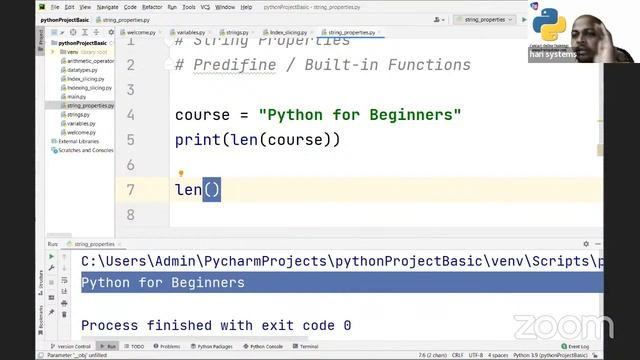The width and height of the screenshot is (640, 360).
Task: Select main.py in project tree
Action: (x=73, y=97)
